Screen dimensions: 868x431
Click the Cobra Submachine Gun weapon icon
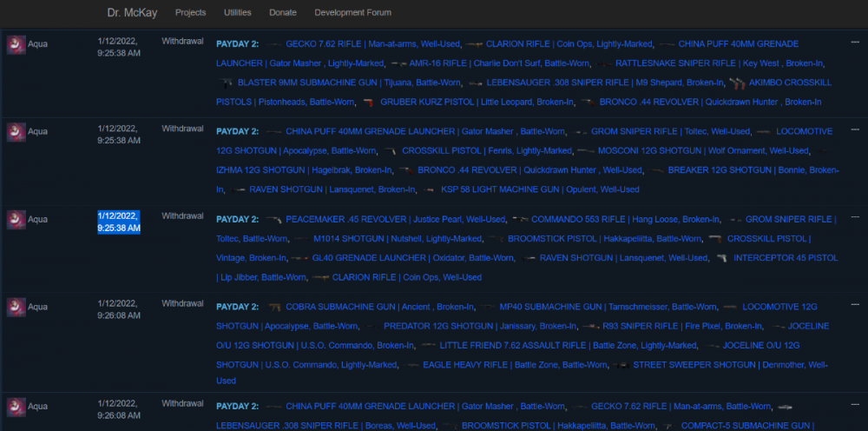click(274, 308)
